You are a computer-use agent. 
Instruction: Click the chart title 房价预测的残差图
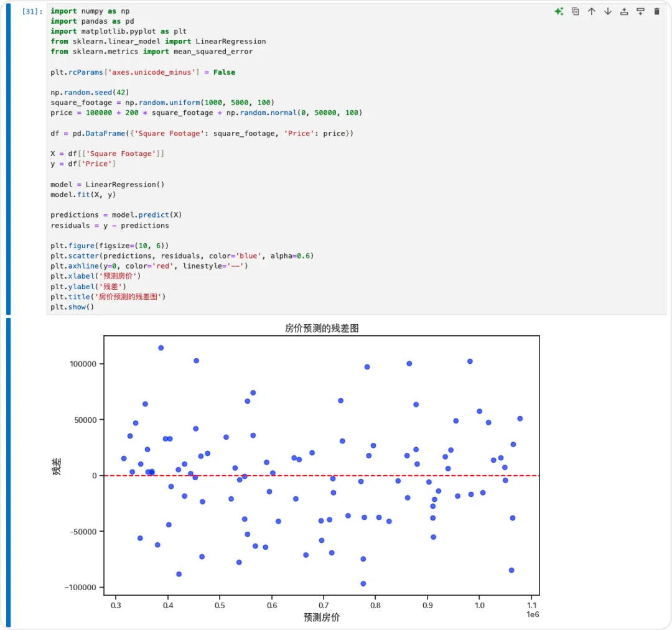pyautogui.click(x=322, y=328)
